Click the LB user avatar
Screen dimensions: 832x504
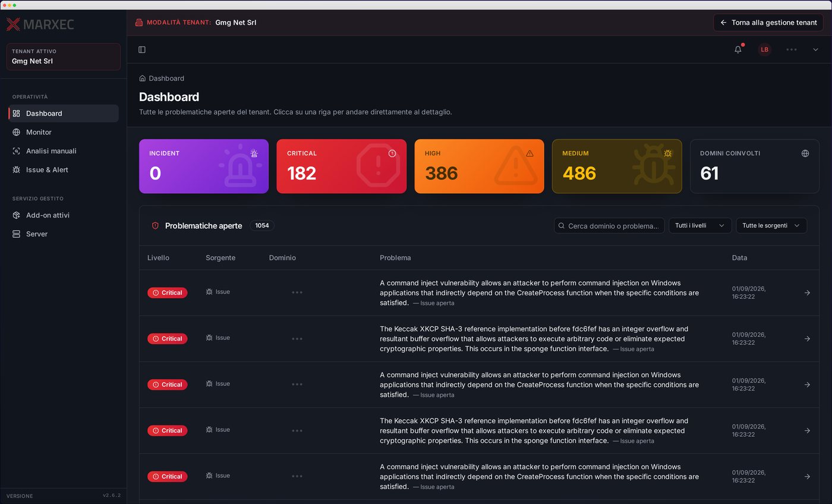[765, 50]
